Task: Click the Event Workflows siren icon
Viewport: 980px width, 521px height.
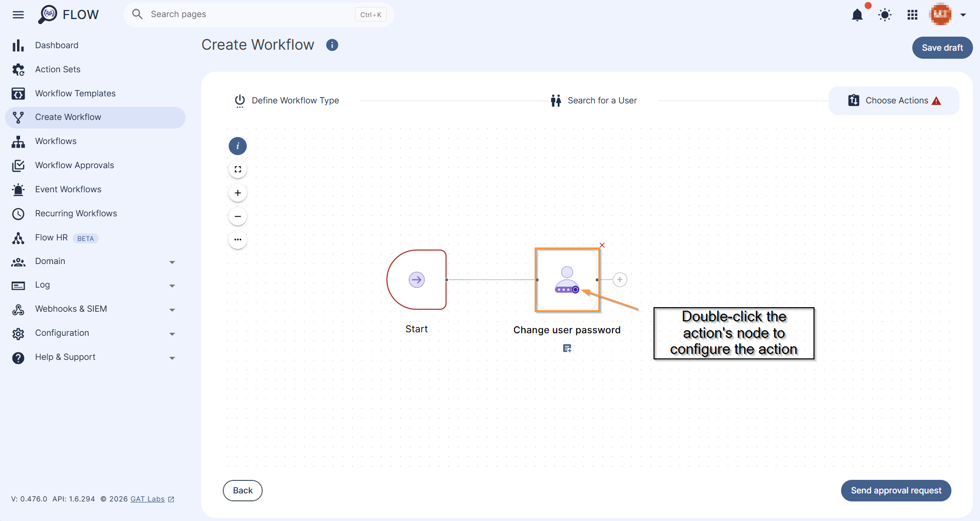Action: (18, 190)
